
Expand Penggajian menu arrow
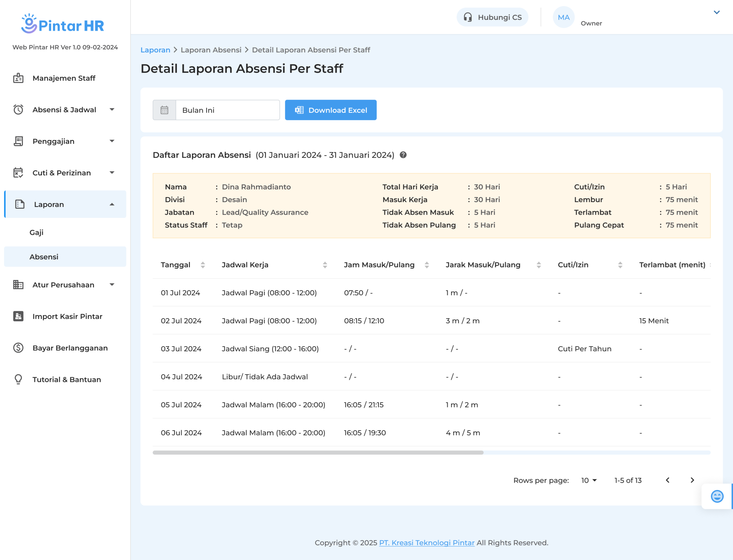click(112, 141)
